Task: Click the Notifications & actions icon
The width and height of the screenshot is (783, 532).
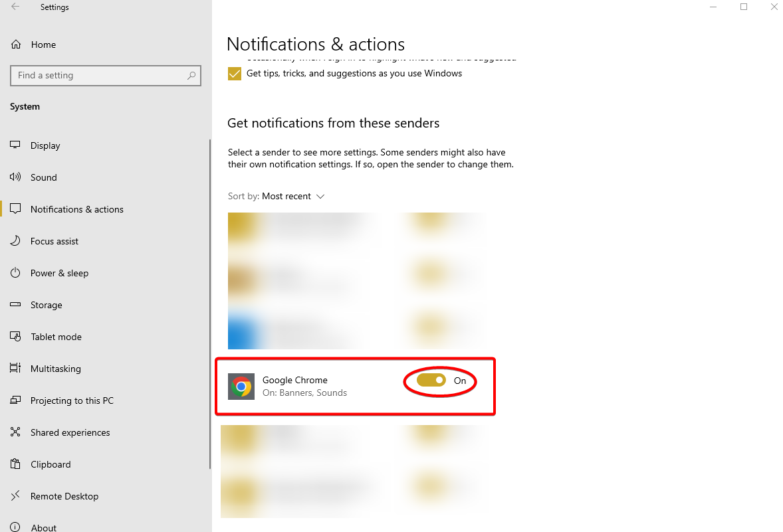Action: point(15,209)
